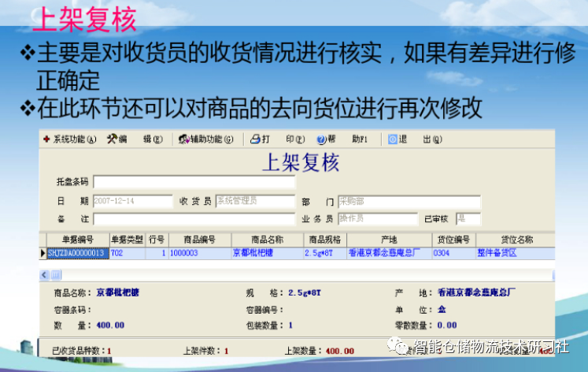Click the 收货员 field showing 系统管理员
588x372 pixels.
(255, 201)
